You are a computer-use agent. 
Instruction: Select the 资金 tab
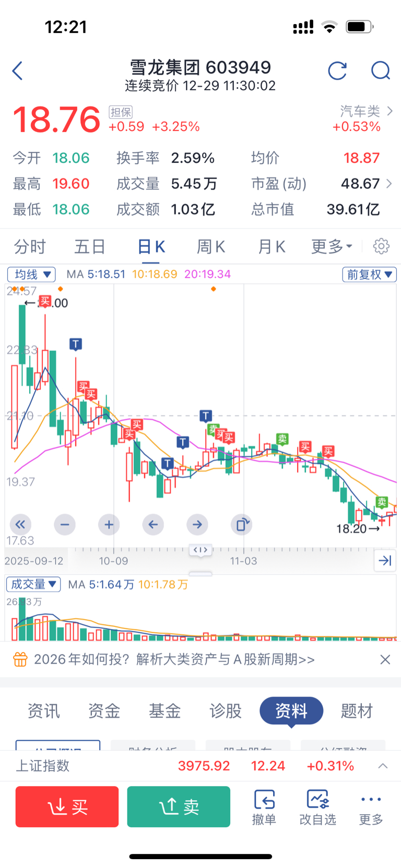tap(104, 710)
